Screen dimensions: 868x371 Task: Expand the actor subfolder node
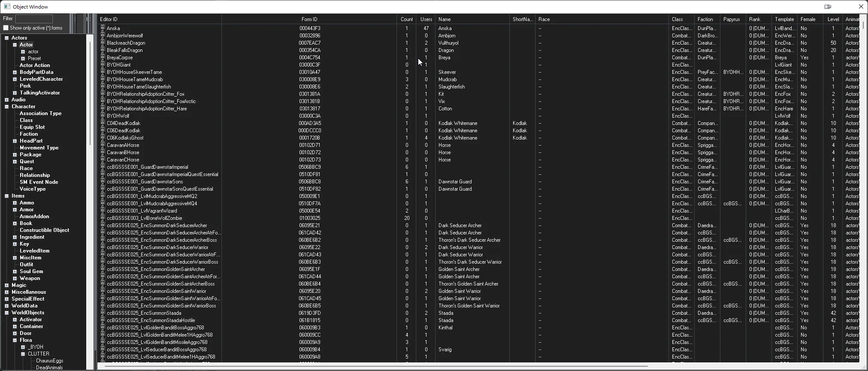[x=23, y=52]
